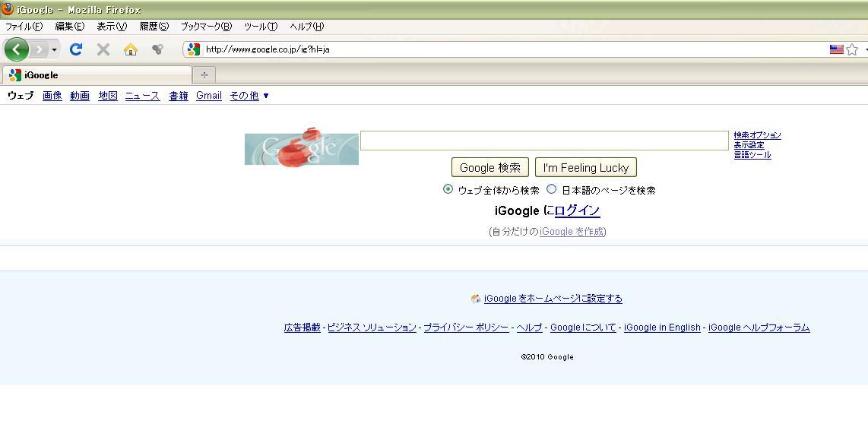Open the 言語ツール link

(x=752, y=155)
